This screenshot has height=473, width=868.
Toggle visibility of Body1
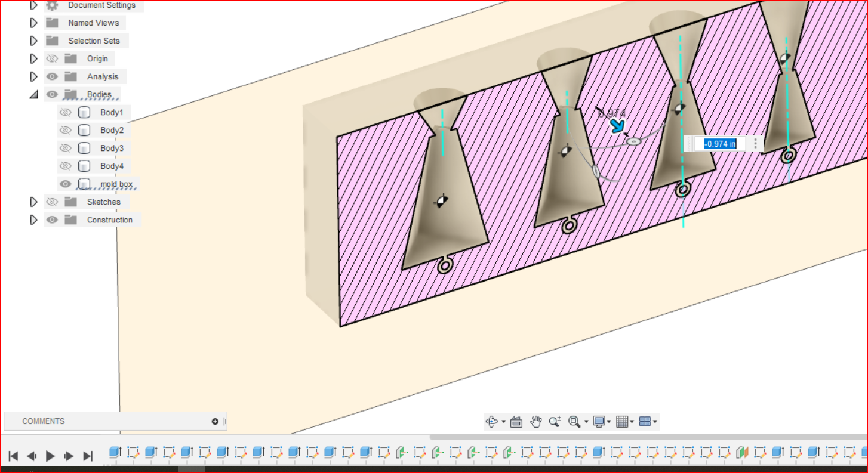tap(66, 112)
